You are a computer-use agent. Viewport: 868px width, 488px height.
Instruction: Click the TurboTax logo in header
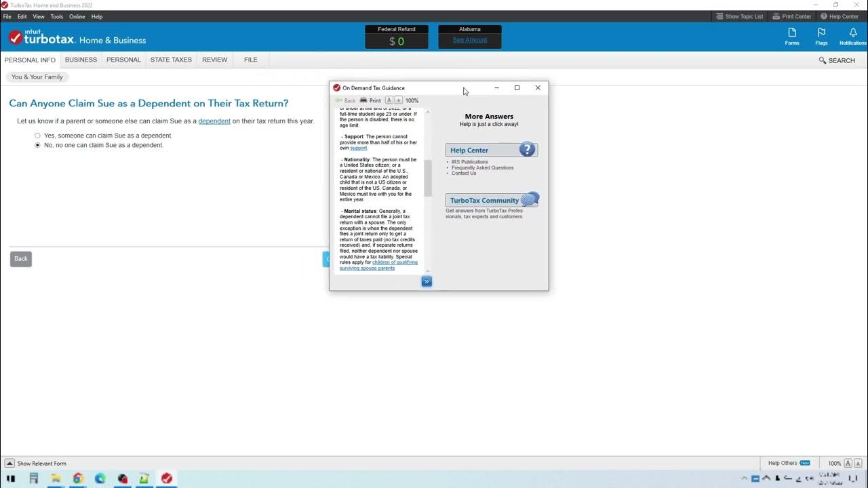pos(77,39)
